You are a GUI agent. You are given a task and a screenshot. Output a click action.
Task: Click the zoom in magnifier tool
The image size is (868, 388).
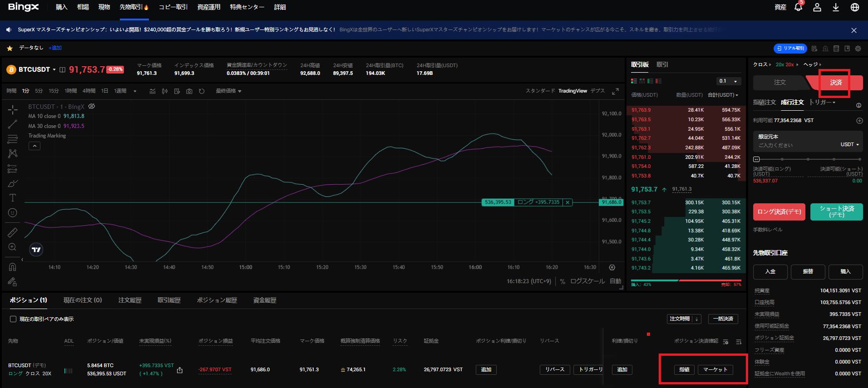(13, 247)
